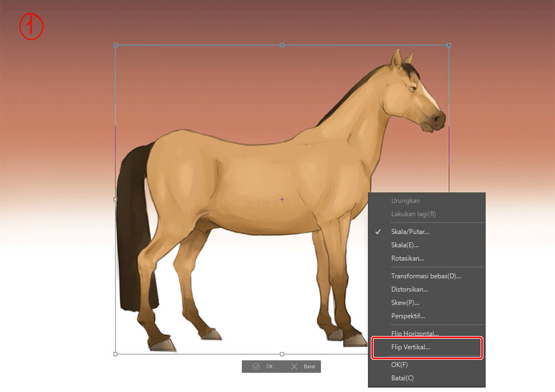
Task: Click the center pivot crosshair on the horse
Action: (x=282, y=199)
